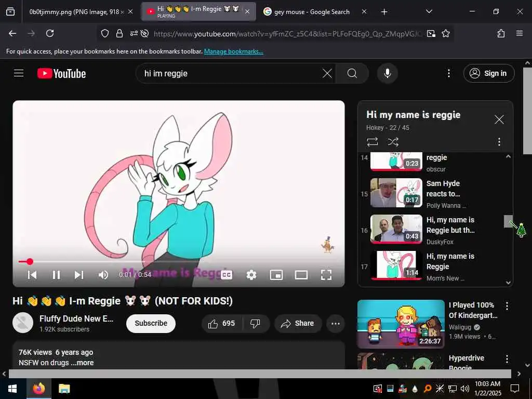Viewport: 532px width, 399px height.
Task: Go to the YouTube home logo
Action: [x=61, y=73]
